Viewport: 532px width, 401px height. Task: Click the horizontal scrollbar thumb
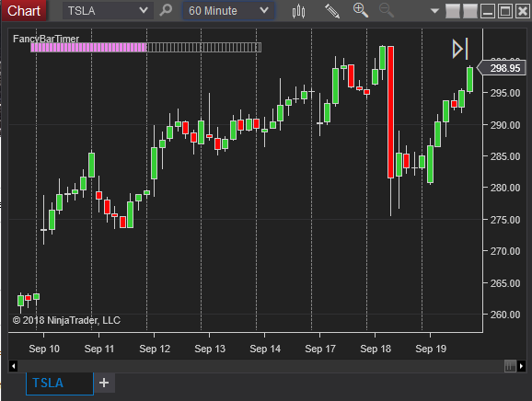click(510, 366)
